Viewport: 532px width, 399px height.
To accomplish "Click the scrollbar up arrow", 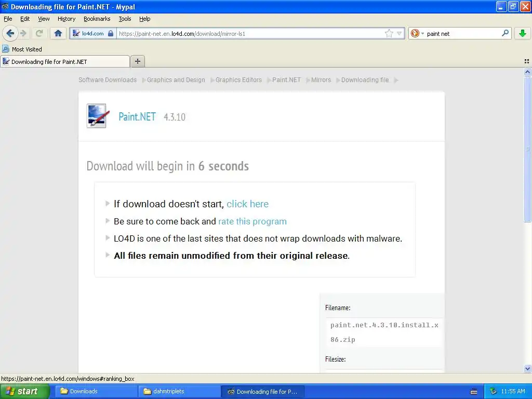I will (527, 72).
